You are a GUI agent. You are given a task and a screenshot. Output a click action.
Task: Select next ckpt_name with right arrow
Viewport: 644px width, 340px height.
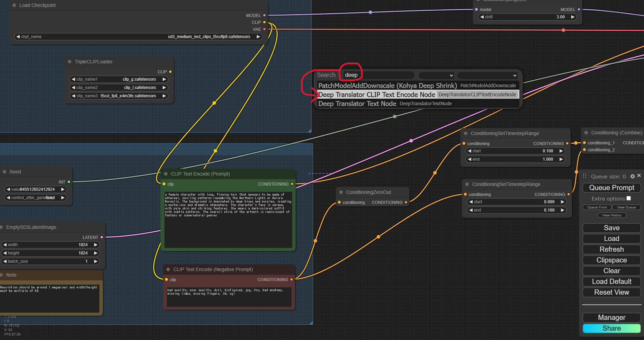point(258,36)
